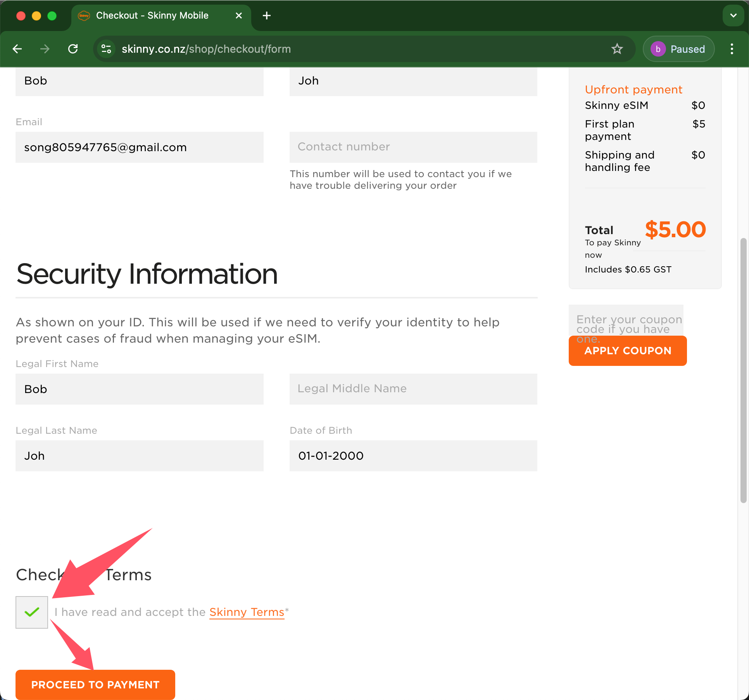
Task: Focus the coupon code input field
Action: click(x=626, y=321)
